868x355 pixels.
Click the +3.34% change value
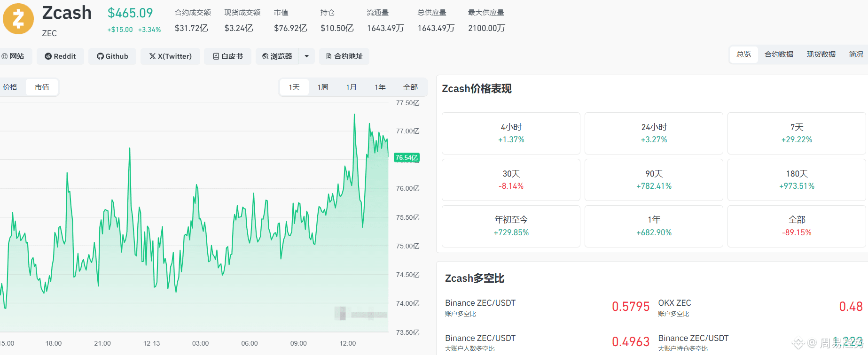pos(149,30)
